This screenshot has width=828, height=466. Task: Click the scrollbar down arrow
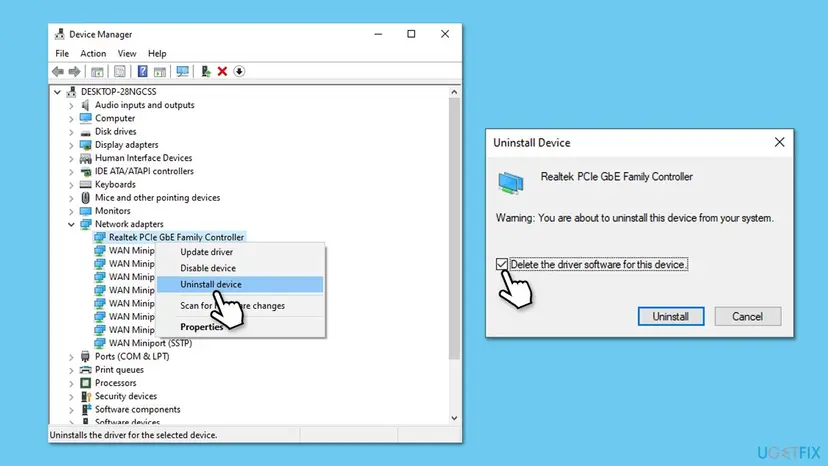[x=454, y=418]
